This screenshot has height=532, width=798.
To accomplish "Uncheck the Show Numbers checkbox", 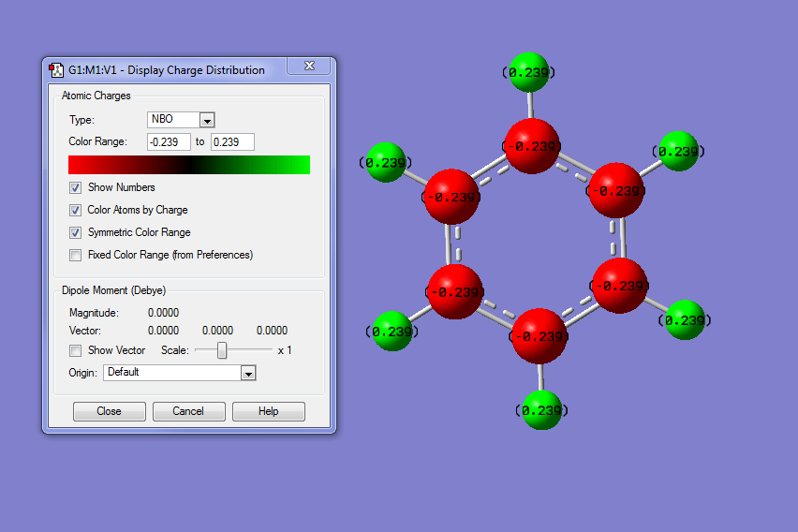I will (75, 188).
